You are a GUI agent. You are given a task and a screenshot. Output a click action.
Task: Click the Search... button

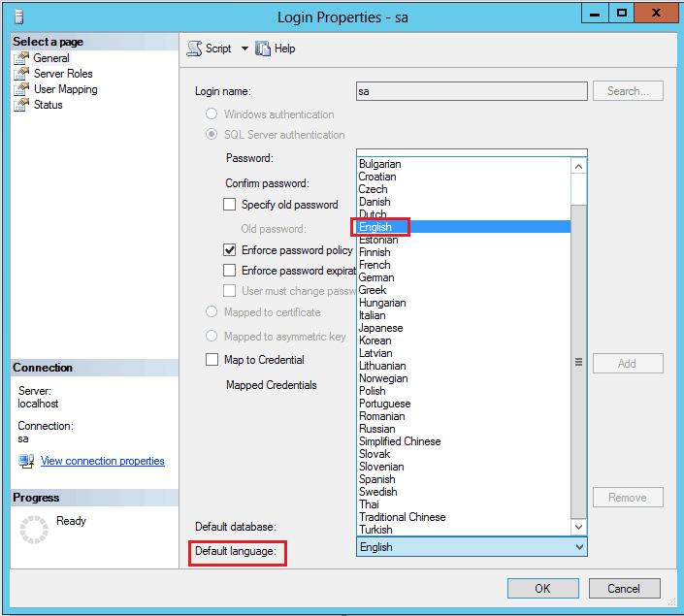click(628, 91)
